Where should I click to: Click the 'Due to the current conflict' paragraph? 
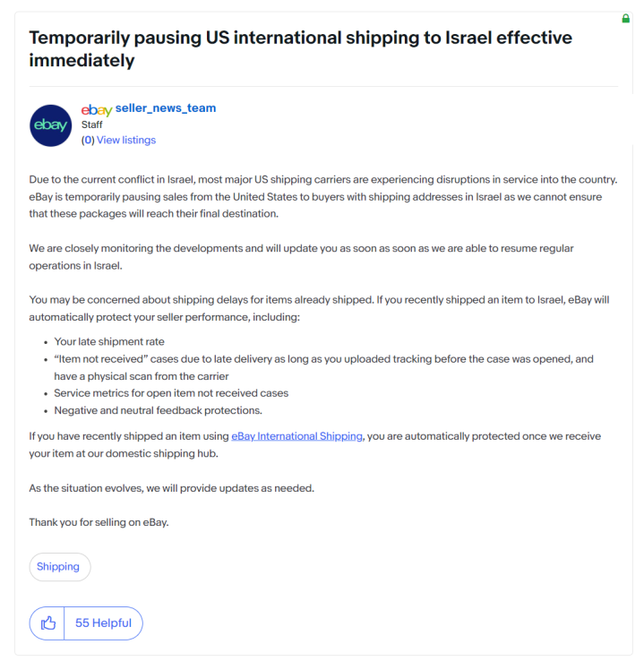[323, 196]
